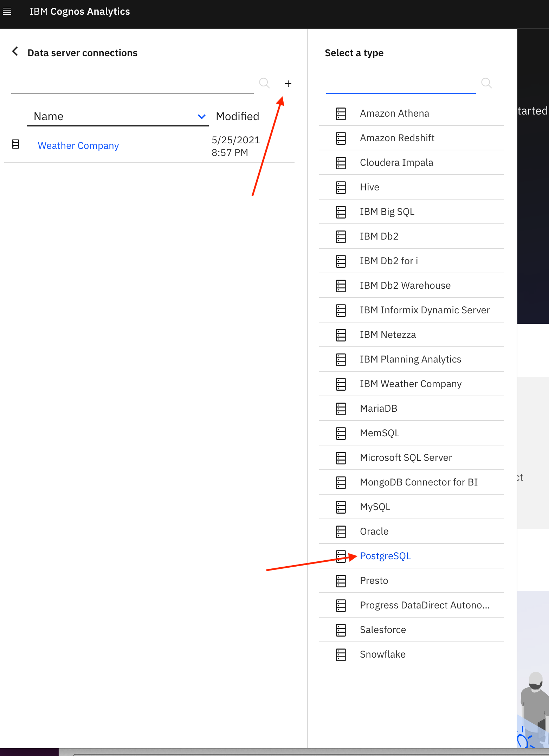Viewport: 549px width, 756px height.
Task: Click the IBM Db2 database icon
Action: tap(341, 236)
